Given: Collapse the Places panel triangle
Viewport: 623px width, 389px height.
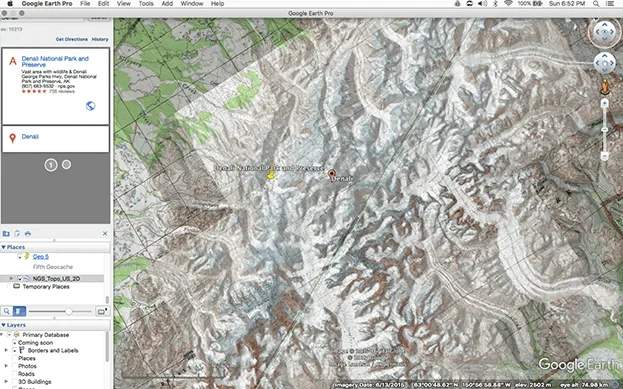Looking at the screenshot, I should pos(4,247).
